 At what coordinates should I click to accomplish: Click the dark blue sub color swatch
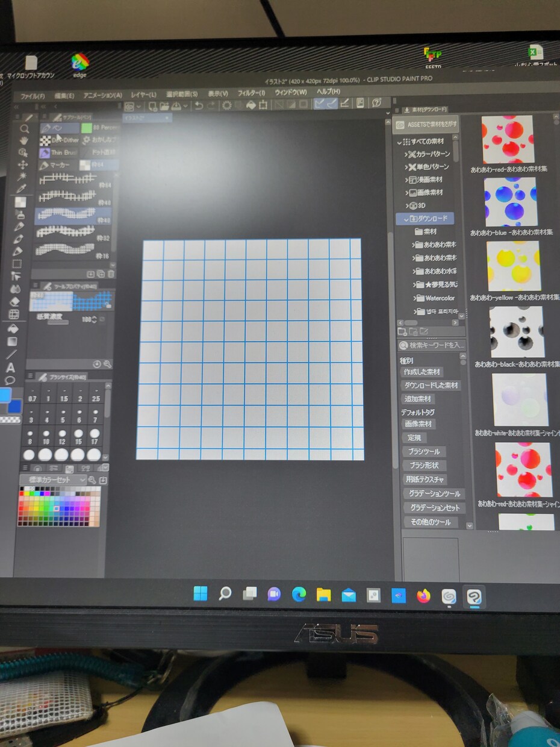tap(14, 407)
